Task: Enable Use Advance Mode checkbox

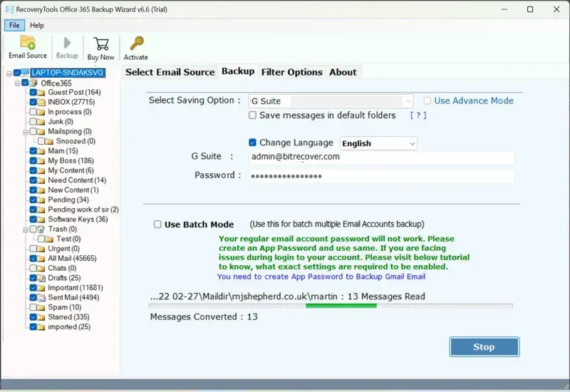Action: tap(427, 100)
